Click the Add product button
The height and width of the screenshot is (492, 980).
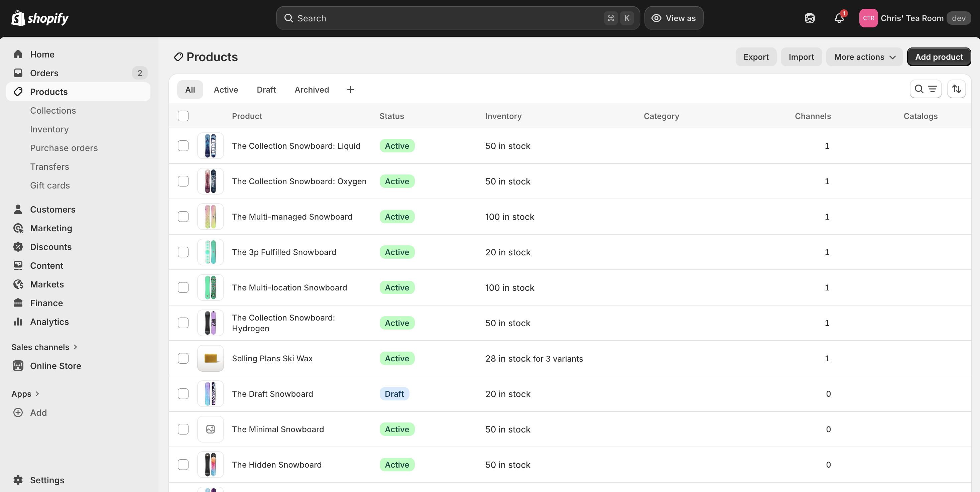(939, 57)
